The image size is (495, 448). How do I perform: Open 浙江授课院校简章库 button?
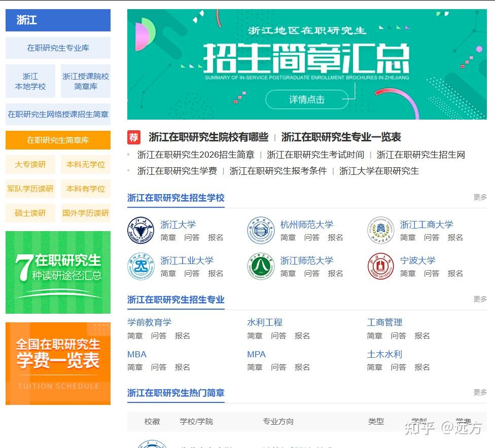[86, 82]
